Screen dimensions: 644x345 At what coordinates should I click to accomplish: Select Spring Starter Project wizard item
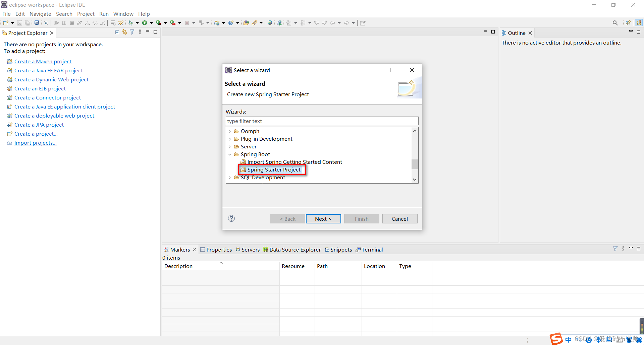(274, 170)
